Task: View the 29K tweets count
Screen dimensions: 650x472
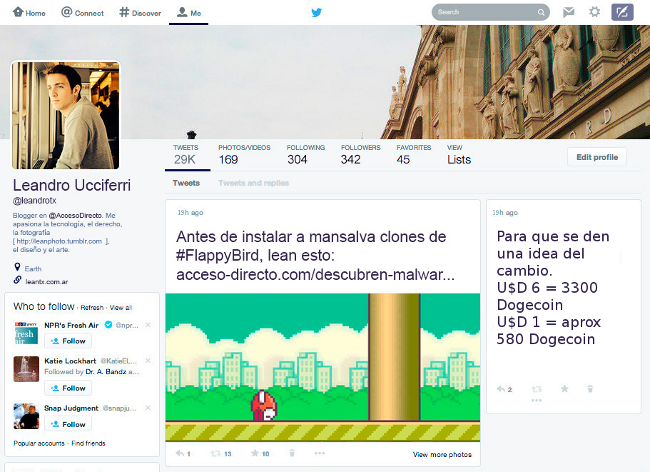Action: [x=185, y=155]
